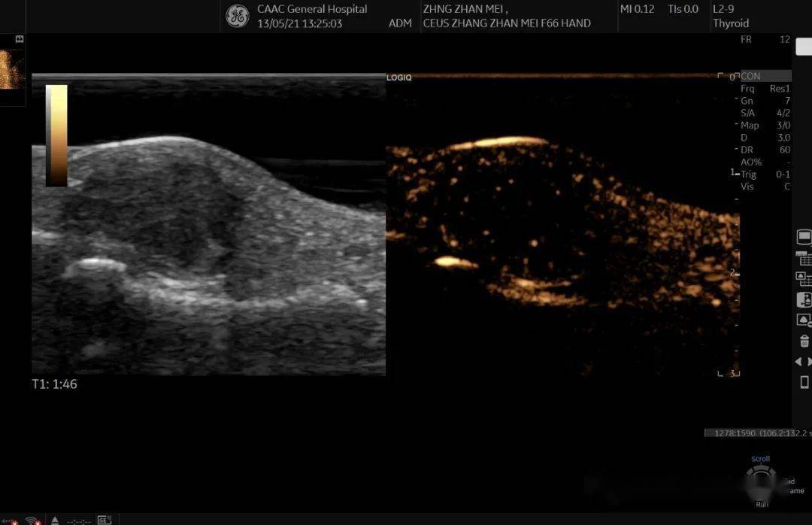Open the saved contrast image thumbnail
Screen dimensions: 812x525
[x=12, y=69]
